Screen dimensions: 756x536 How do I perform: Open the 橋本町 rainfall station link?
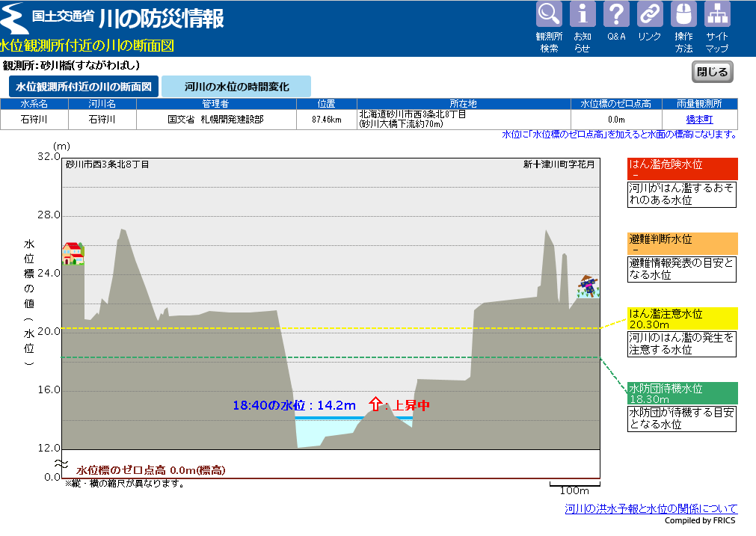[x=699, y=119]
